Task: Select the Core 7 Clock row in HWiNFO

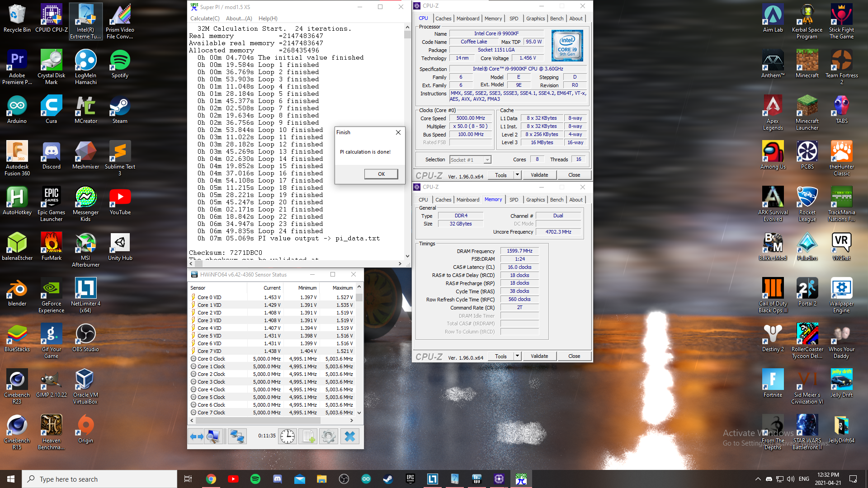Action: 272,413
